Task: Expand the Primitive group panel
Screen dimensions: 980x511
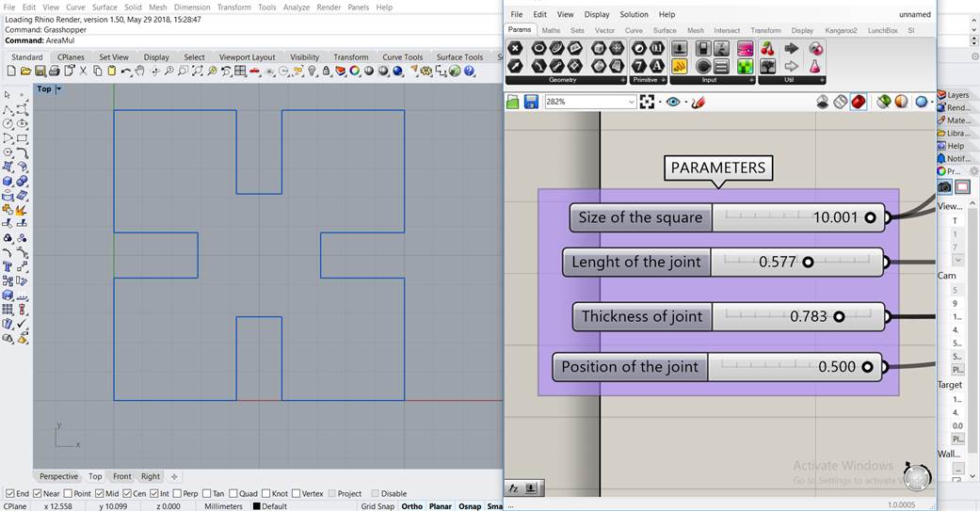Action: 663,81
